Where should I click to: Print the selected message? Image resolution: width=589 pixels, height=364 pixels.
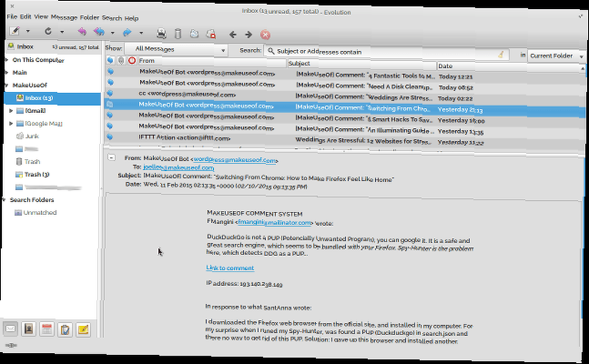coord(161,34)
